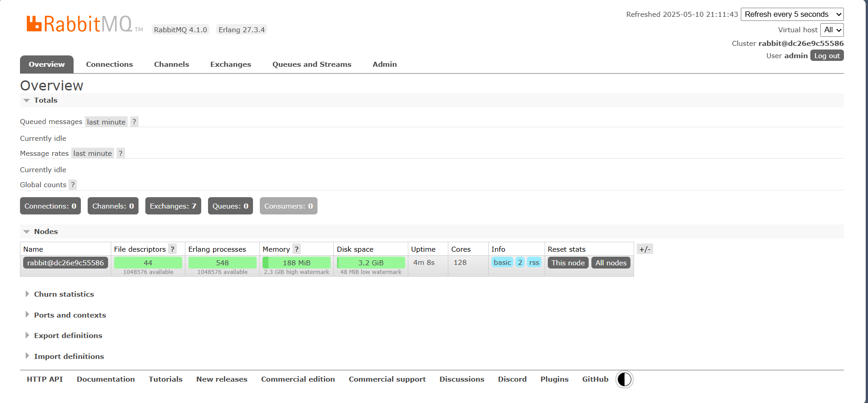Toggle node columns with +/- button

[x=645, y=249]
